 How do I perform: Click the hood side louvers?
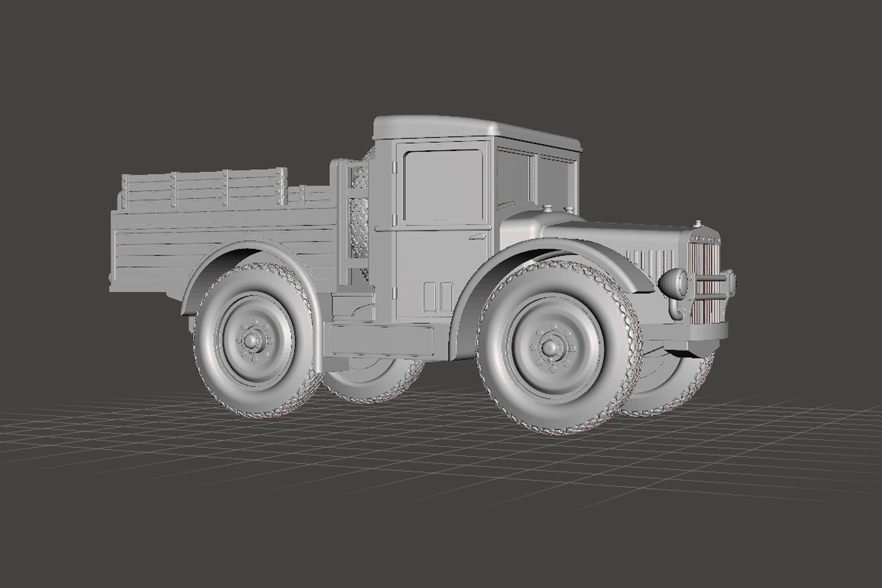click(652, 261)
